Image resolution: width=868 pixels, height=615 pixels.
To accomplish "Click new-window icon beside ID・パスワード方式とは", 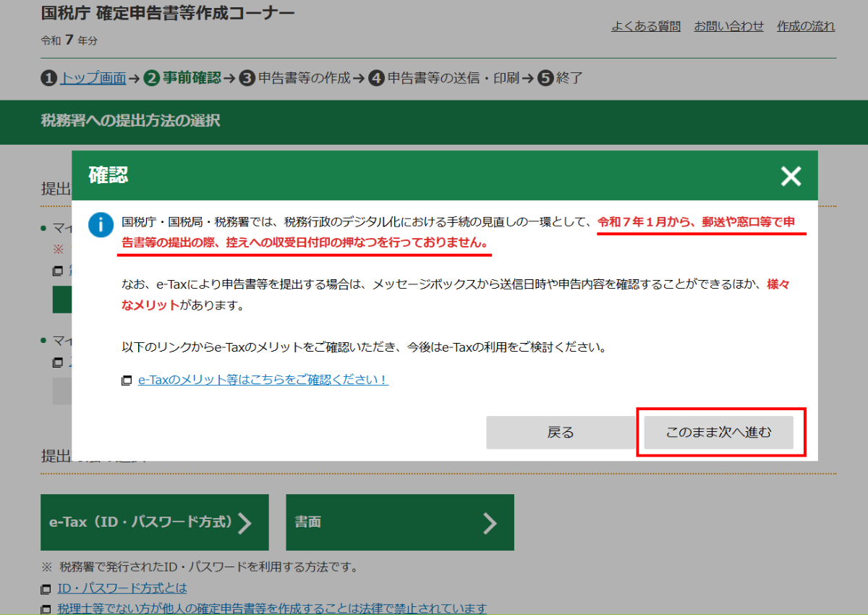I will point(46,589).
